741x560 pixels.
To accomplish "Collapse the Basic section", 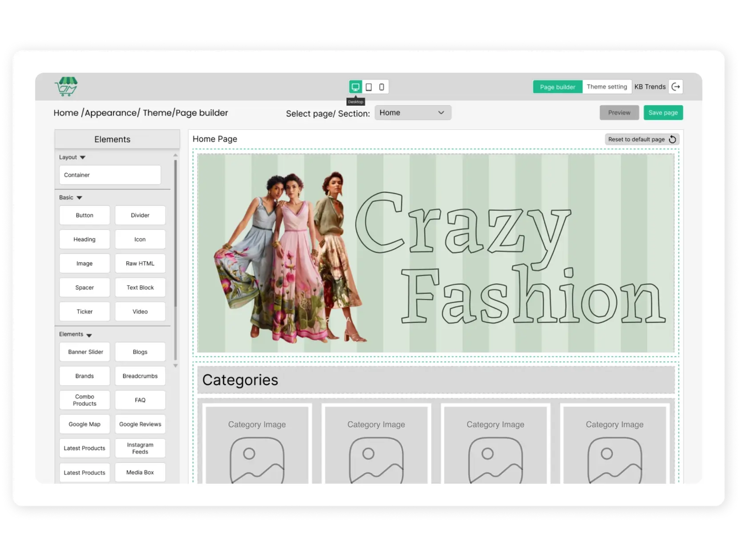I will 79,198.
